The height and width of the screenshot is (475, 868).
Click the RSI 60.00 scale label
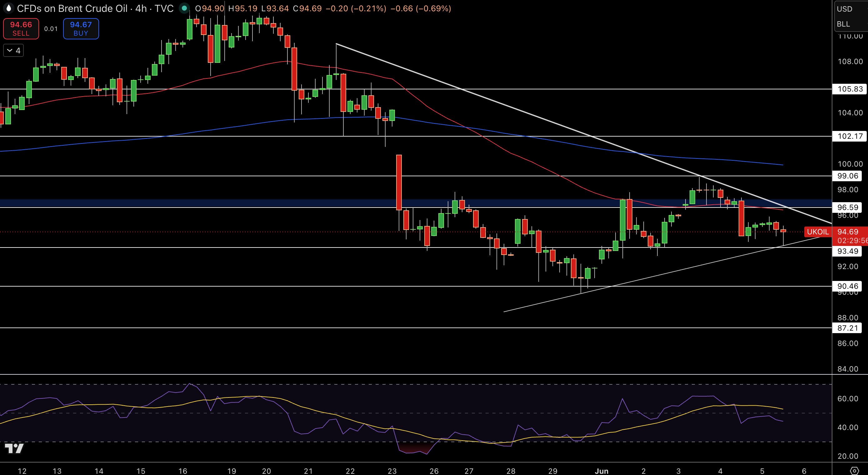click(x=848, y=399)
